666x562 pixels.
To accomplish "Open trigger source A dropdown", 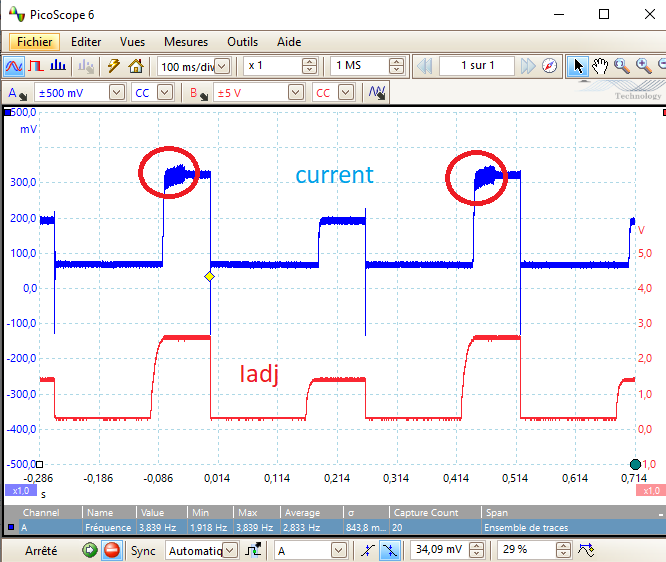I will [339, 551].
